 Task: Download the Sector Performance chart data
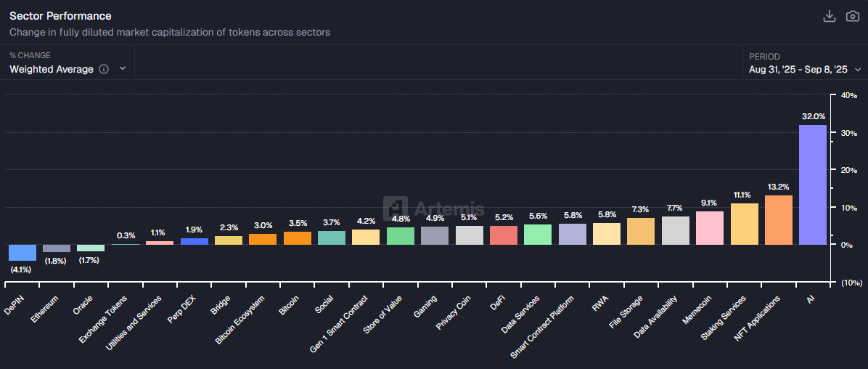pos(830,17)
